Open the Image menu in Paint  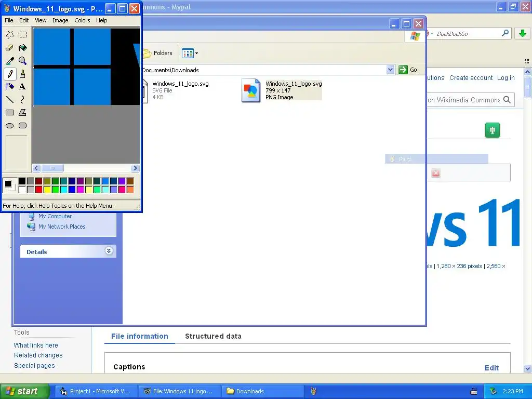60,20
